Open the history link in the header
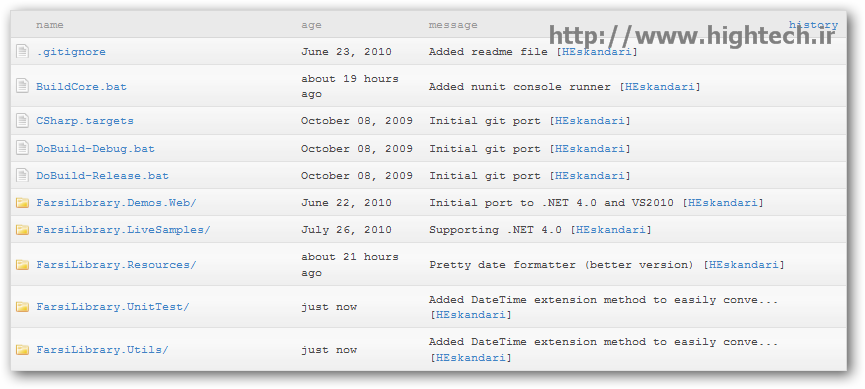Image resolution: width=865 pixels, height=389 pixels. pos(813,25)
